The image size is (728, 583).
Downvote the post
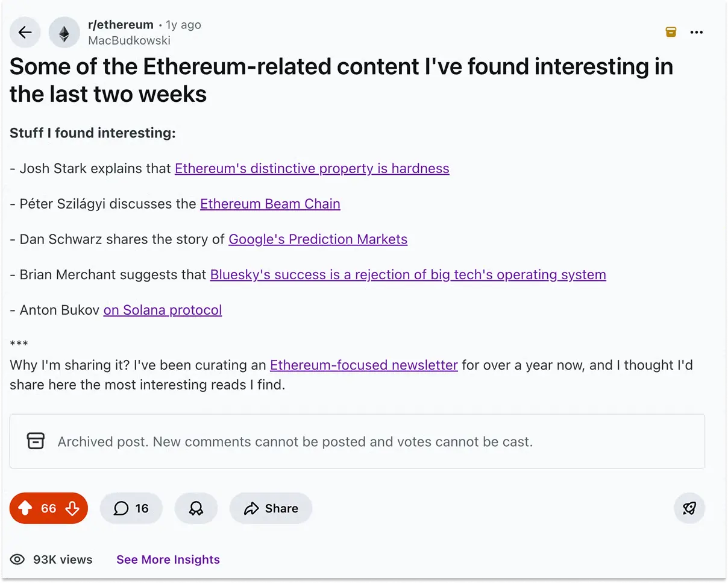(x=72, y=508)
